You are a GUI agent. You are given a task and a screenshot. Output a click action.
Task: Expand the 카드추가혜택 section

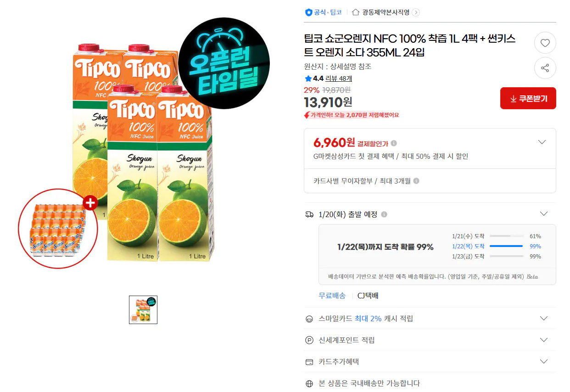pos(543,361)
